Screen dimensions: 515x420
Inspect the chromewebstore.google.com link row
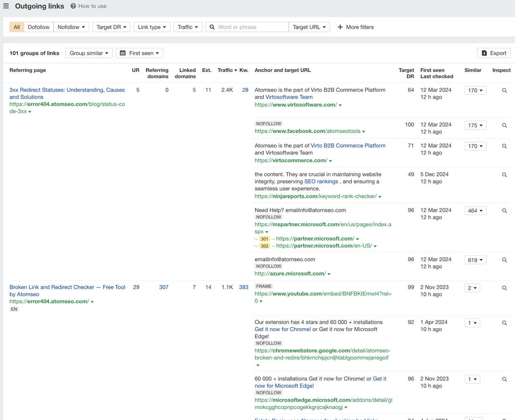(x=504, y=323)
